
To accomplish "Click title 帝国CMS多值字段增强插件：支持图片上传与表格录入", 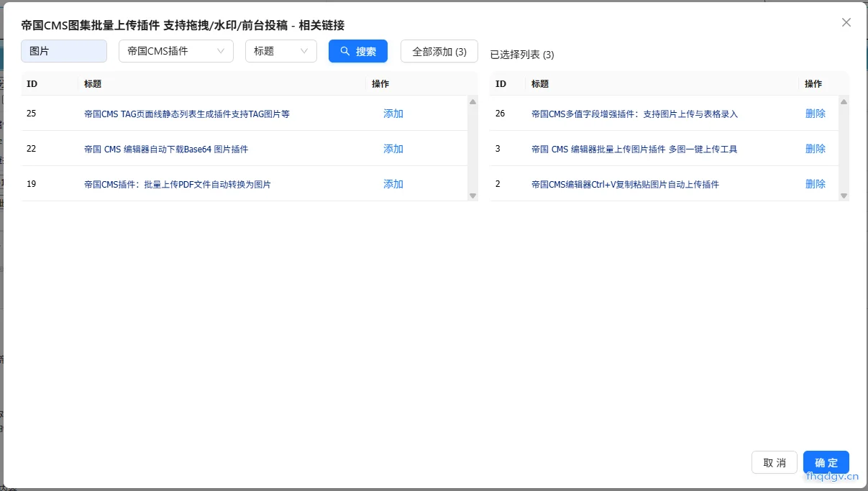I will click(634, 114).
